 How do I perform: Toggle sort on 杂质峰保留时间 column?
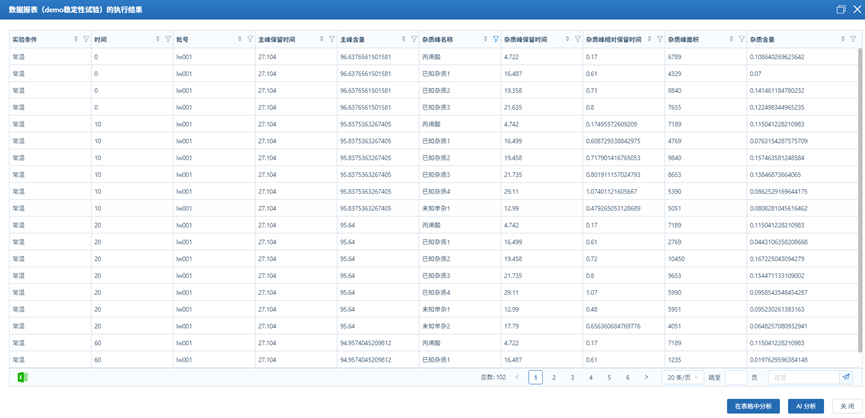(x=567, y=40)
